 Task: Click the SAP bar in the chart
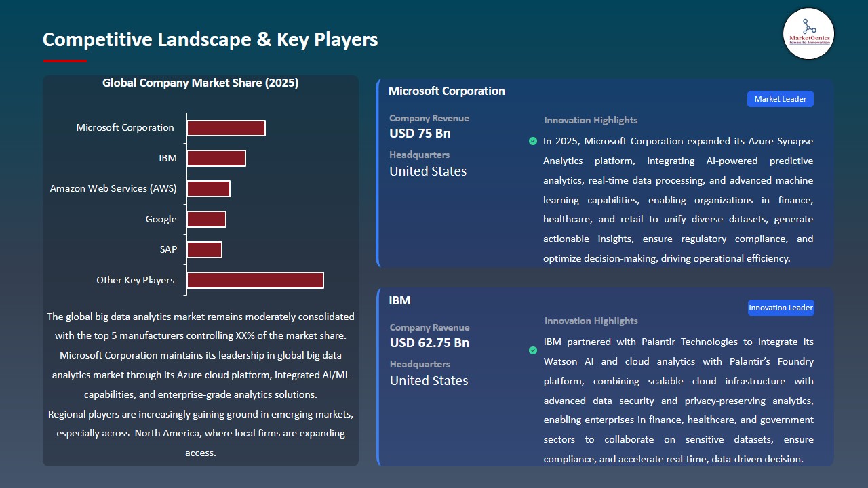coord(205,249)
